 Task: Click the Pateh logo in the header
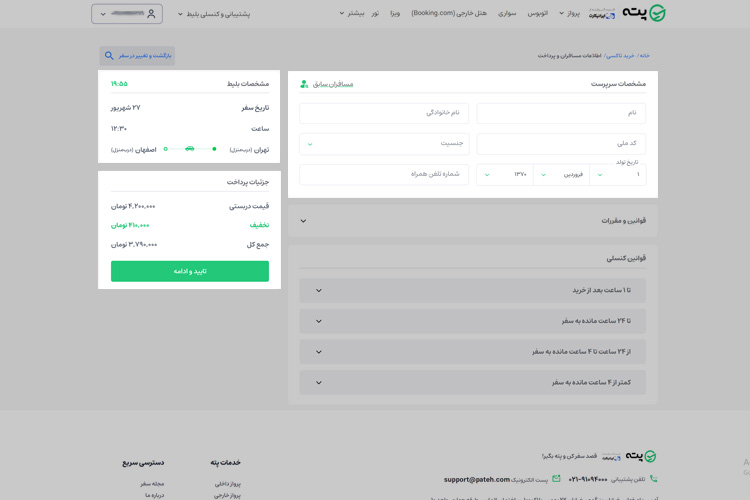click(x=642, y=14)
